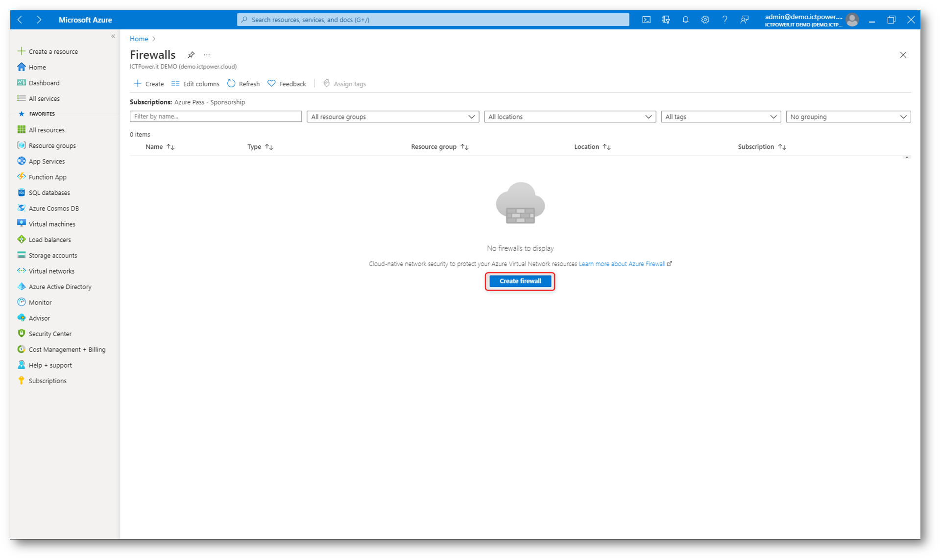Click the Microsoft Azure logo text

(85, 20)
